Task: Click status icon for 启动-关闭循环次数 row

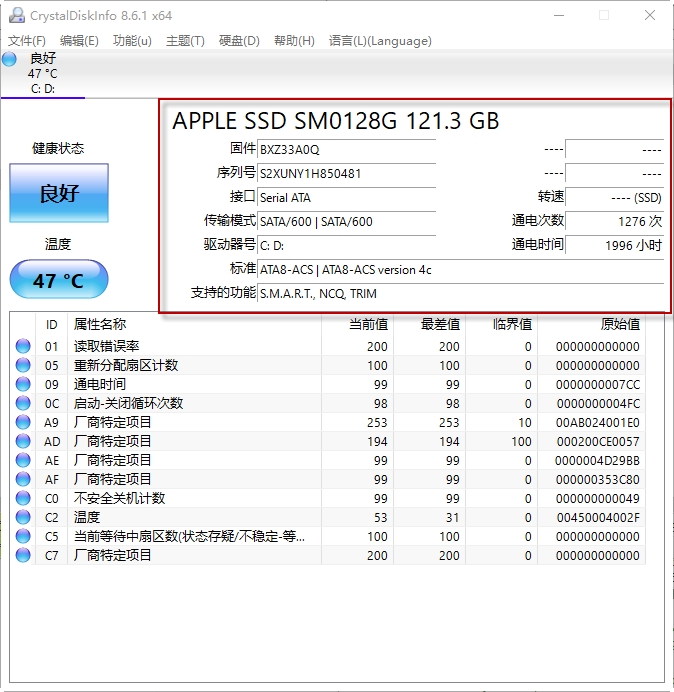Action: tap(23, 403)
